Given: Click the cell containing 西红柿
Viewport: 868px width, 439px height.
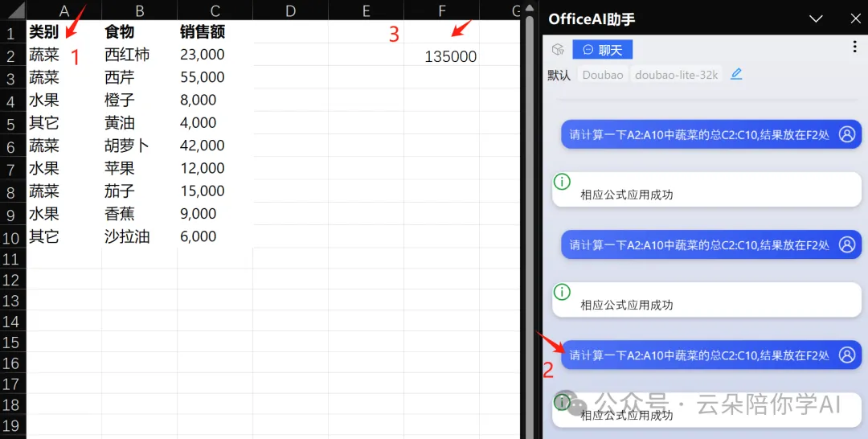Looking at the screenshot, I should 140,55.
